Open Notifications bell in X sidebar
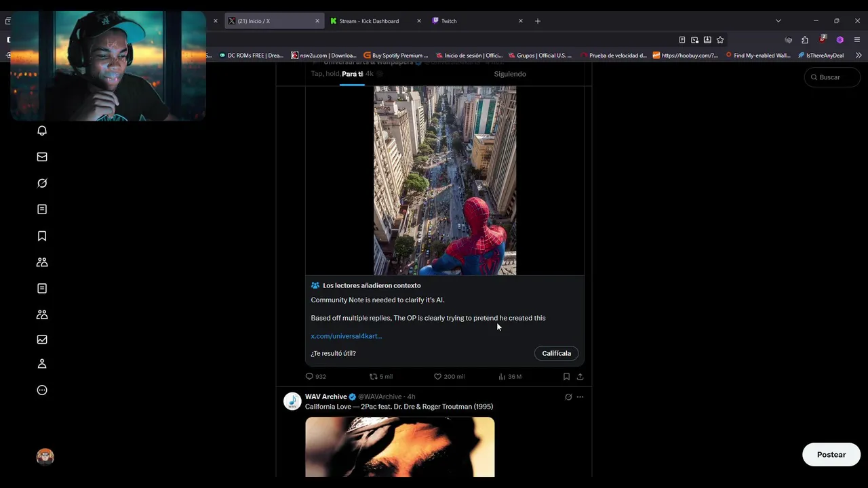The height and width of the screenshot is (488, 868). 42,131
